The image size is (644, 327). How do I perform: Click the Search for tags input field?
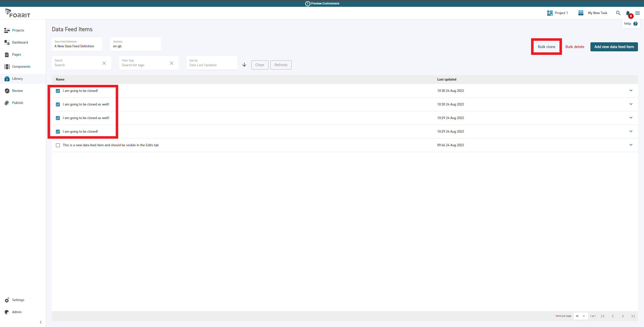(144, 65)
